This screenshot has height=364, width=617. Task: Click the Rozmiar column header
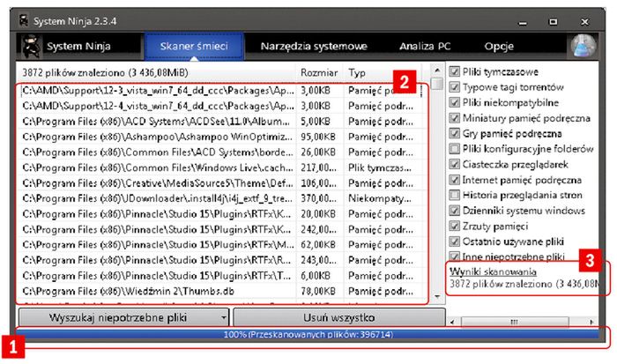[319, 73]
